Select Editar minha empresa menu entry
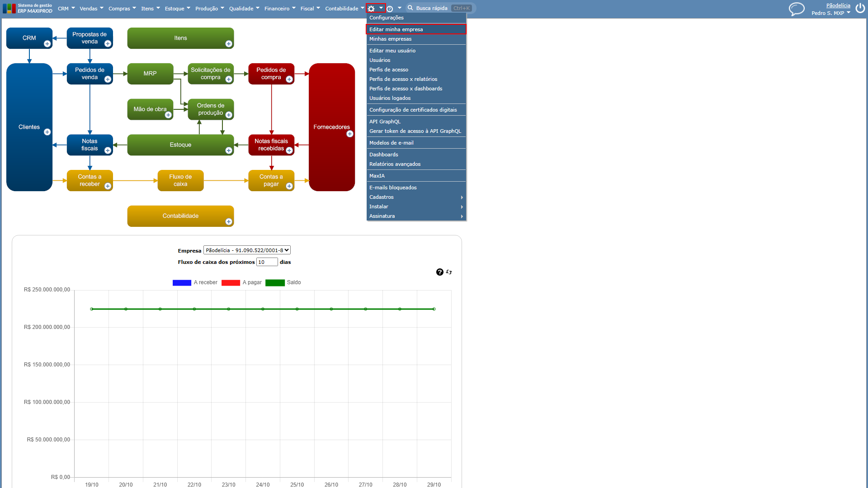 coord(416,29)
